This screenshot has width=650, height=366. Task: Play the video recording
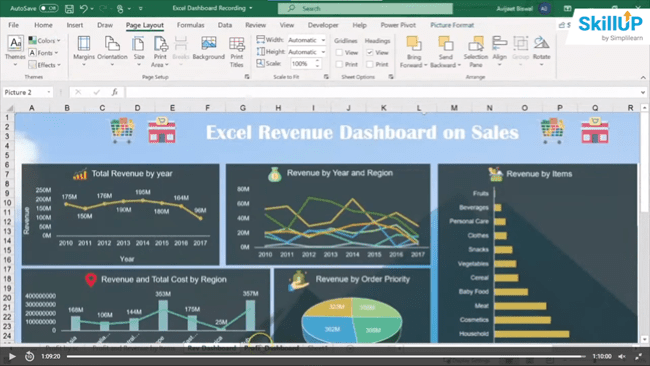point(12,356)
